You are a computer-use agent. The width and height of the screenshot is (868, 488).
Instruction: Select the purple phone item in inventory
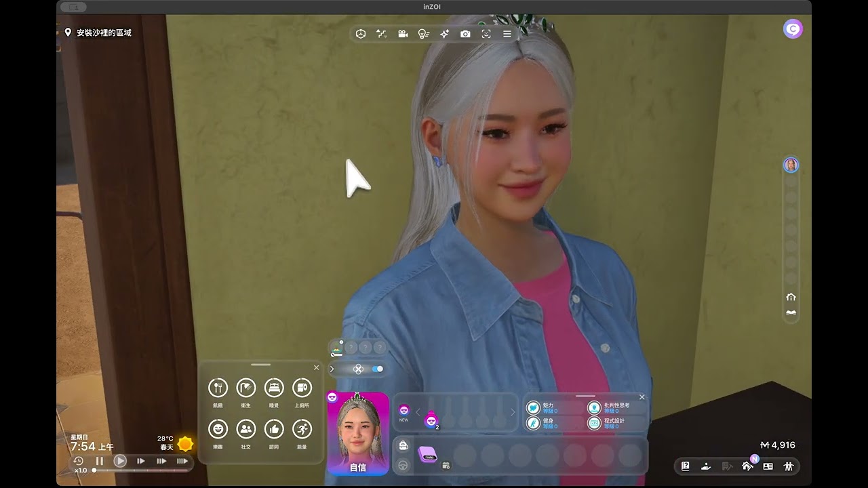[427, 455]
